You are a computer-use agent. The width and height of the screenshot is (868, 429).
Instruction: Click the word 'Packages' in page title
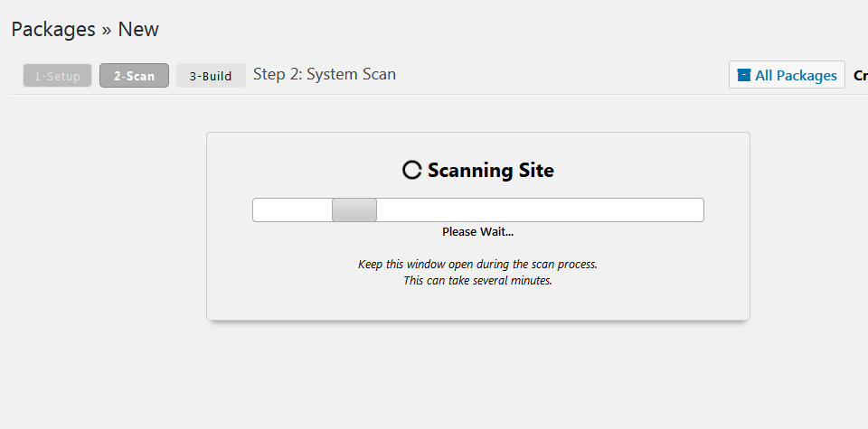tap(53, 29)
